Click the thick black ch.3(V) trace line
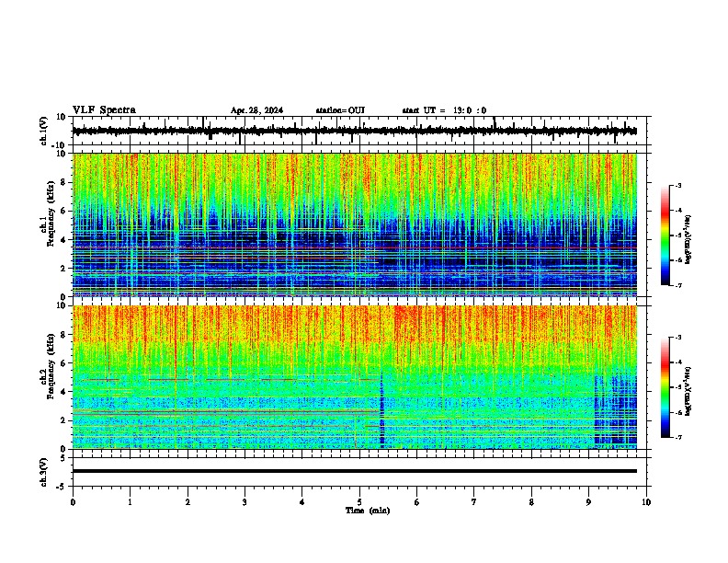 coord(355,471)
